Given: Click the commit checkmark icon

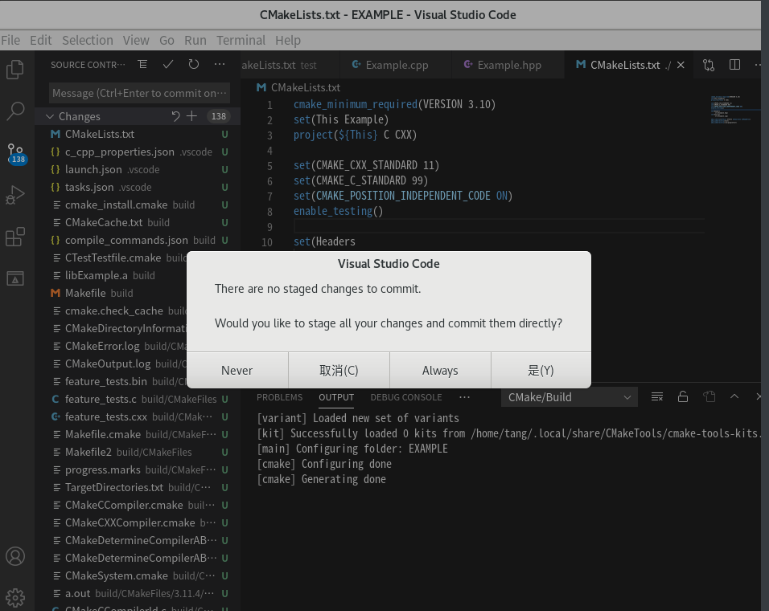Looking at the screenshot, I should tap(168, 64).
